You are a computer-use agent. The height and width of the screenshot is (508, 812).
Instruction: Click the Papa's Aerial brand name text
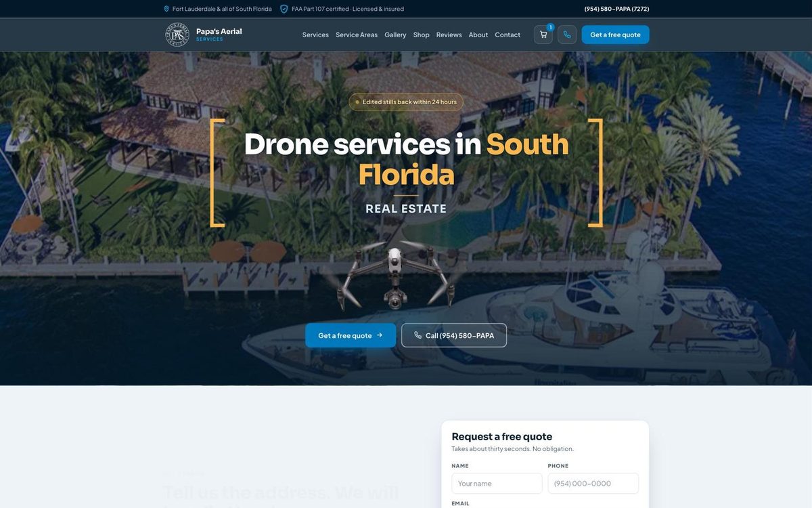tap(219, 31)
